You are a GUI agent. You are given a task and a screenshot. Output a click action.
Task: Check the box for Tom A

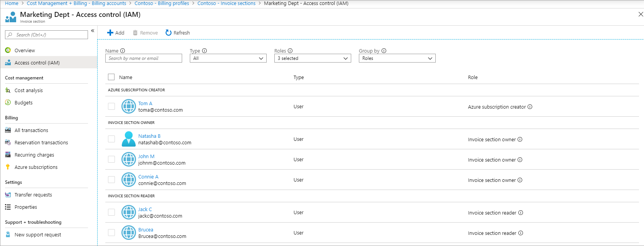(111, 106)
